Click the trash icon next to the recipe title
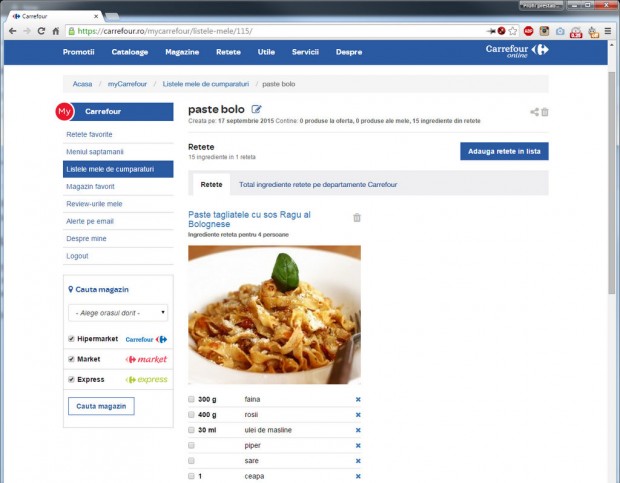This screenshot has width=620, height=483. coord(357,217)
